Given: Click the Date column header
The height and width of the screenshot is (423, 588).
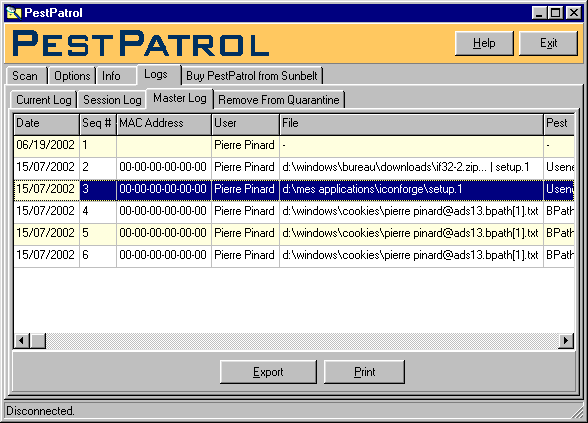Looking at the screenshot, I should tap(46, 124).
